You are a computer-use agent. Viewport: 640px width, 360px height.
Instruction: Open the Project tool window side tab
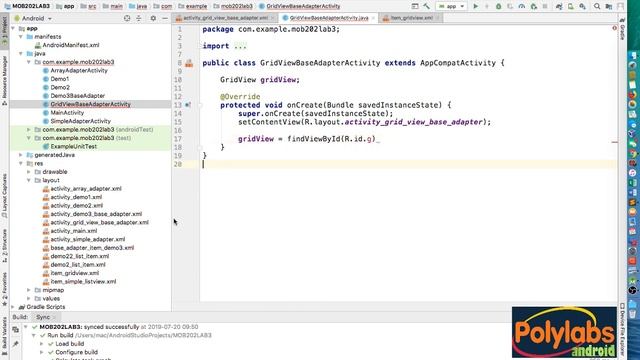coord(4,30)
